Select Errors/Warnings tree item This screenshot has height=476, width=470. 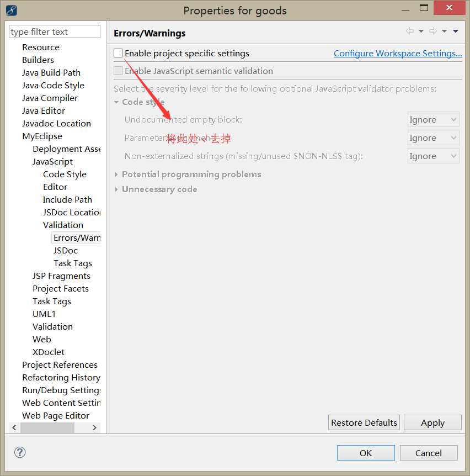pyautogui.click(x=77, y=238)
